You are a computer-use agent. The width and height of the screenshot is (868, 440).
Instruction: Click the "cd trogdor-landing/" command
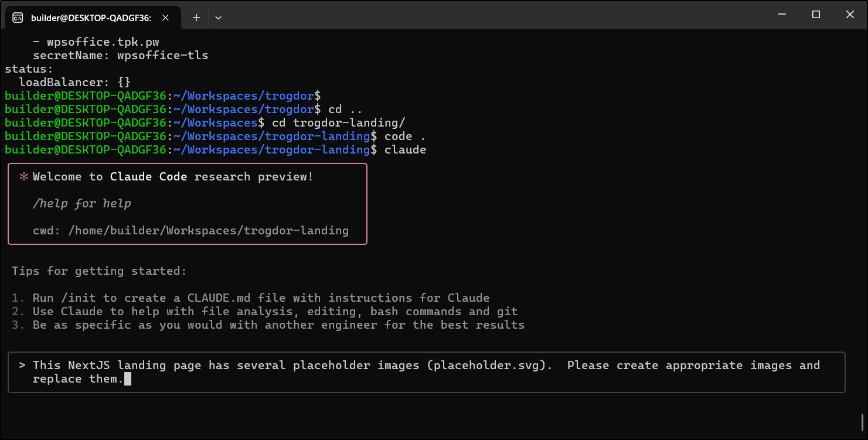pos(339,124)
